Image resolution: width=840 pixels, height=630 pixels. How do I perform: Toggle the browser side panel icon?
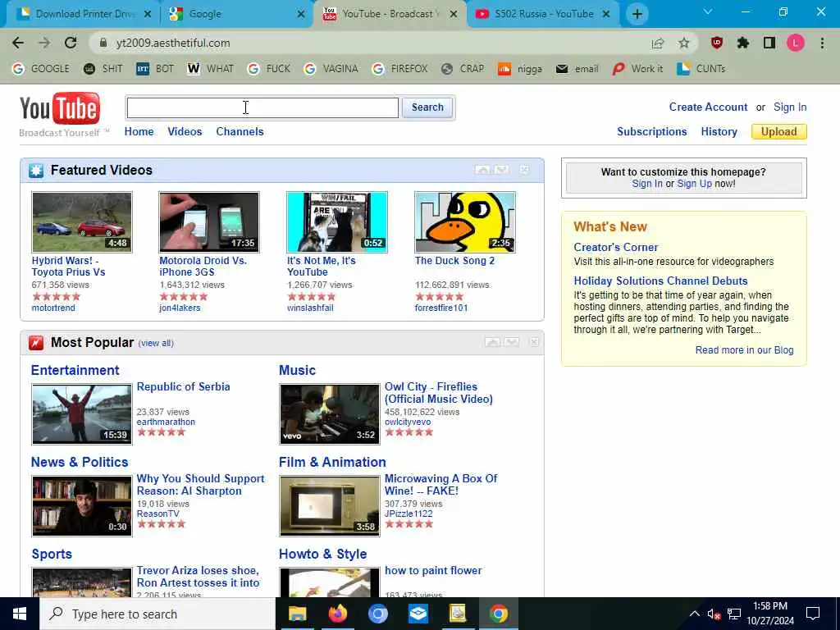tap(769, 43)
